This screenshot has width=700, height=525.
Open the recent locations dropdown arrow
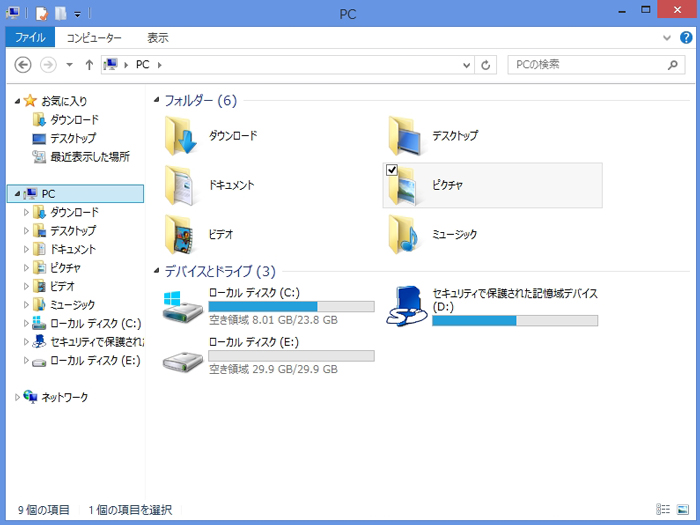coord(69,65)
